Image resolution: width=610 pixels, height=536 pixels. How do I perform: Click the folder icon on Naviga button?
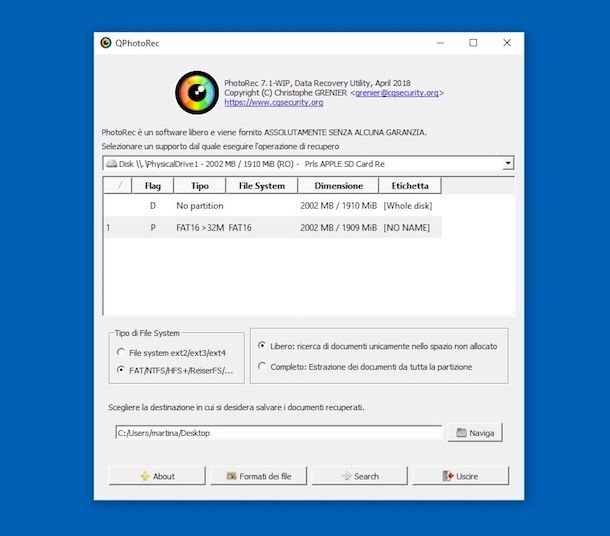[x=461, y=433]
